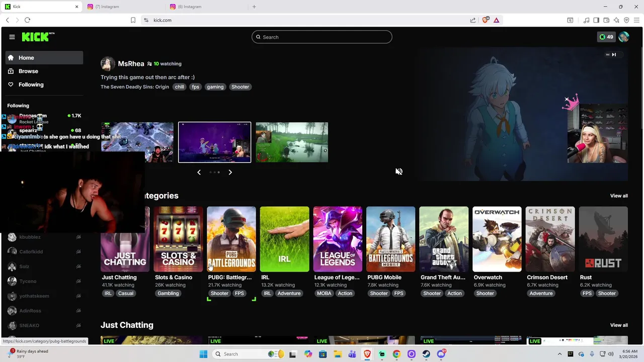Select the Gambling tag under Slots & Casino
644x362 pixels.
click(x=168, y=294)
